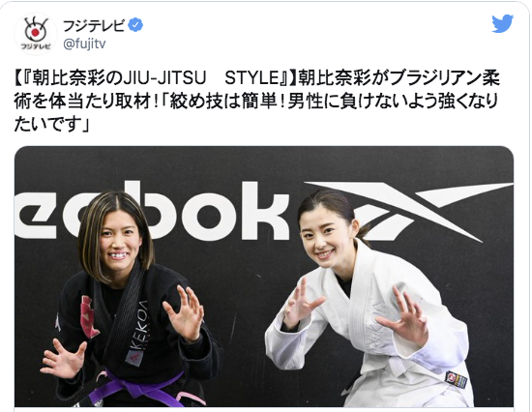Click the text 朝比奈彩がブラジリアン柔
The image size is (532, 412).
(399, 78)
